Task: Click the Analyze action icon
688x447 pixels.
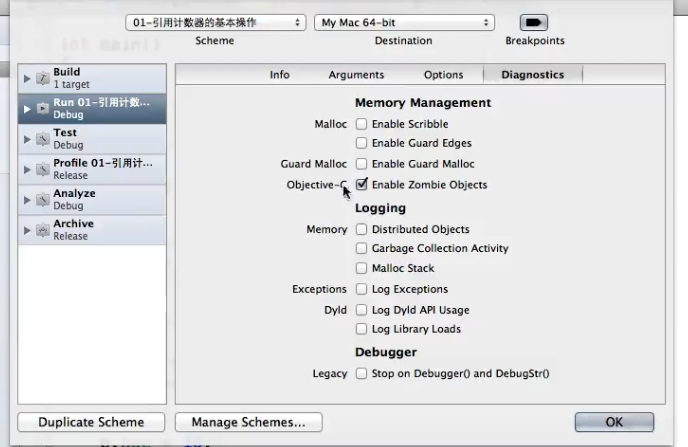Action: [43, 200]
